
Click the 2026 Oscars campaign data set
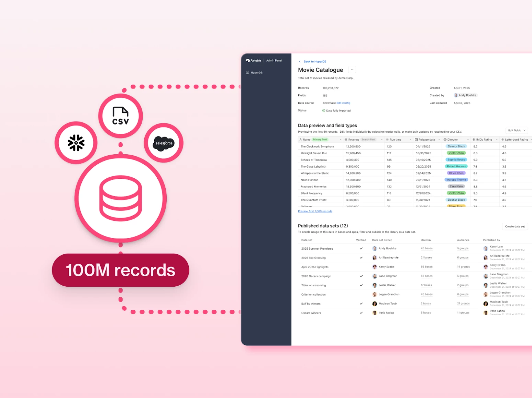[x=316, y=276]
